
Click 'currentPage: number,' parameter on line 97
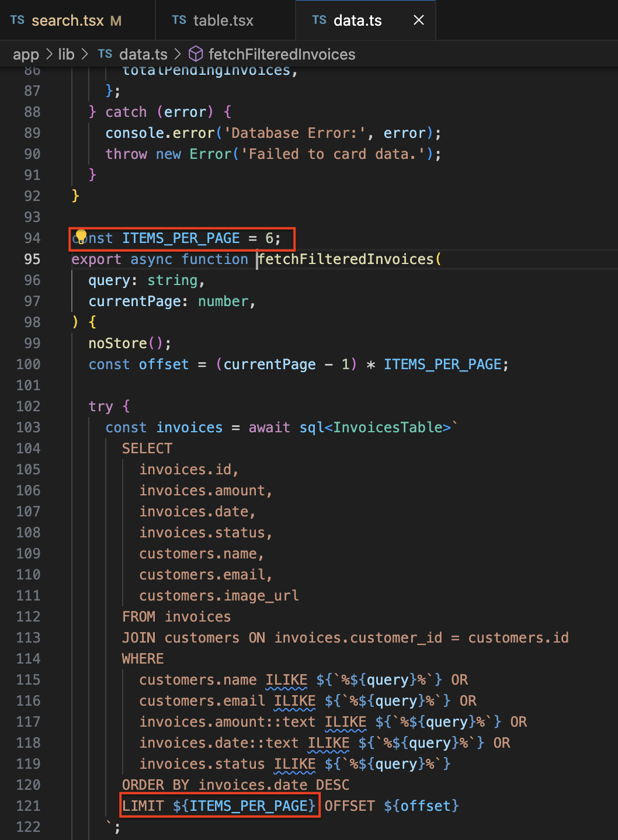(172, 301)
